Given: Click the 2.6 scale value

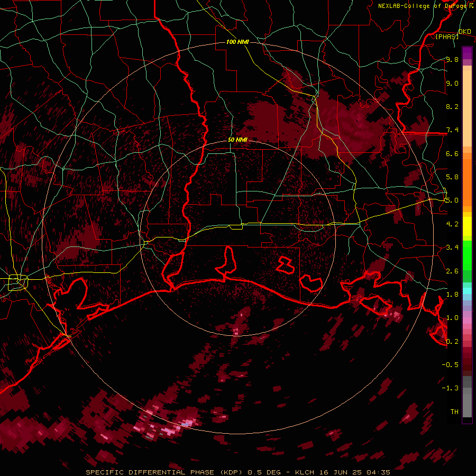Looking at the screenshot, I should tap(452, 271).
